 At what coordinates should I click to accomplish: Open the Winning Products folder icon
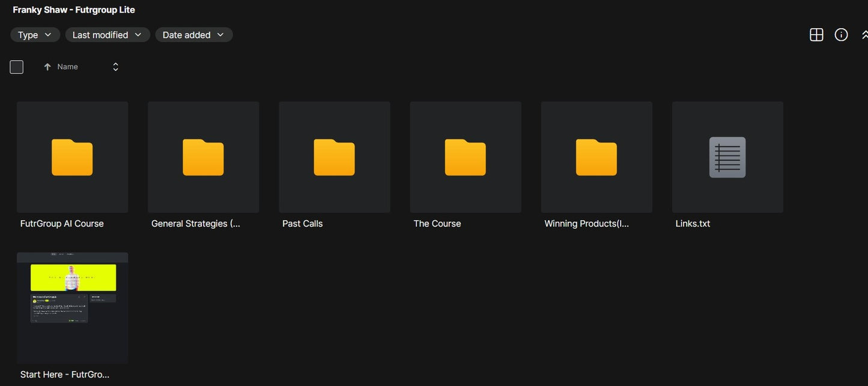click(x=596, y=158)
